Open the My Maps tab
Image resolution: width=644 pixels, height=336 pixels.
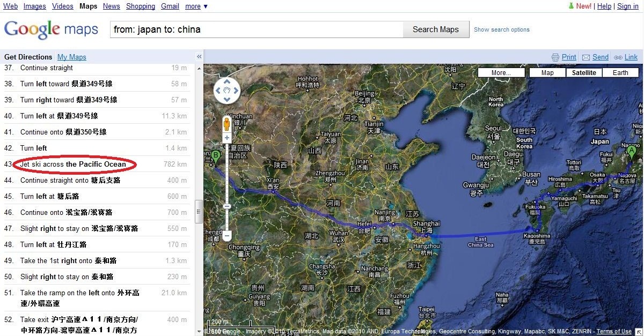coord(72,57)
